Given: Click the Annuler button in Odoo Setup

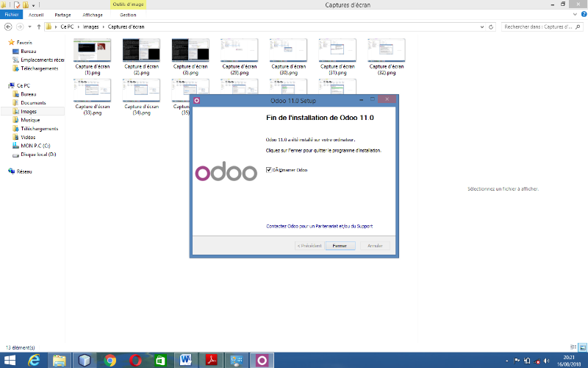Looking at the screenshot, I should click(x=375, y=246).
